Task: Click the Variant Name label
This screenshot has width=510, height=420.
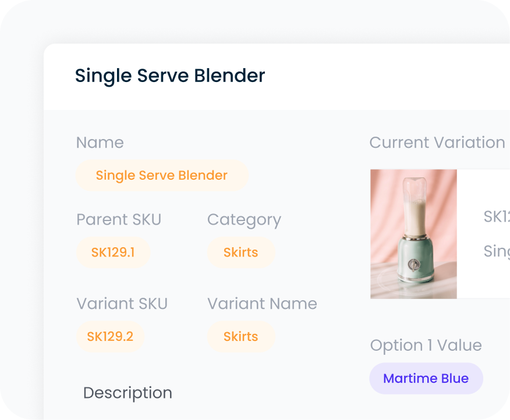Action: click(262, 303)
